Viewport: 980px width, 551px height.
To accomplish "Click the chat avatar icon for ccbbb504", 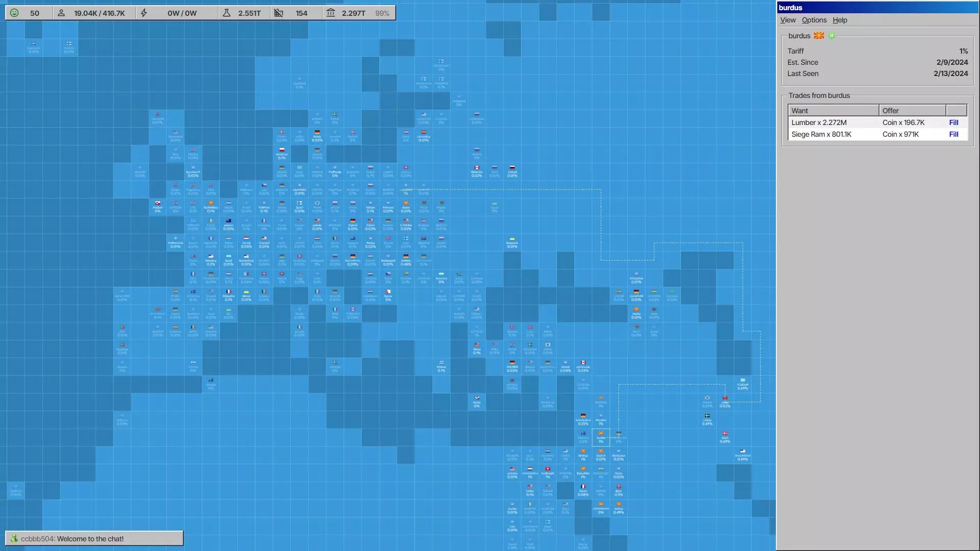I will click(x=14, y=538).
